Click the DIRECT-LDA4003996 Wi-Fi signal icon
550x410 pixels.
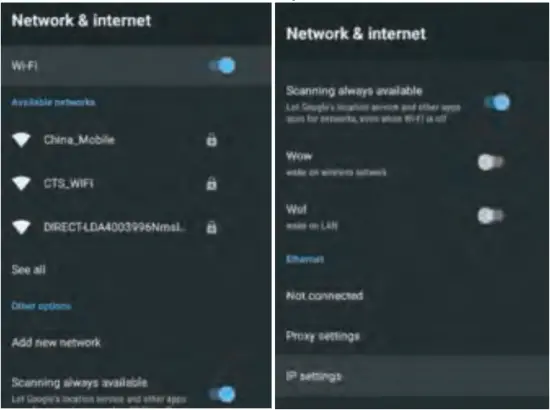point(21,227)
